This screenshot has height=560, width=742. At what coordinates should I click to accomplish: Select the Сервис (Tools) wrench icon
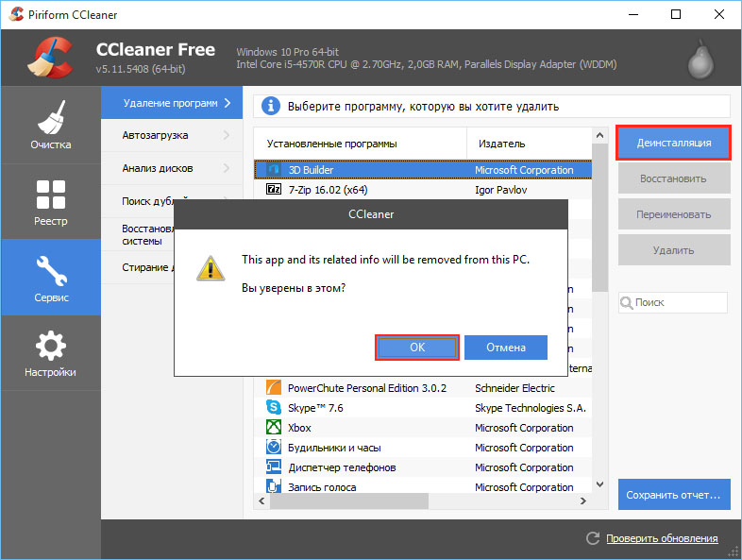[x=51, y=270]
